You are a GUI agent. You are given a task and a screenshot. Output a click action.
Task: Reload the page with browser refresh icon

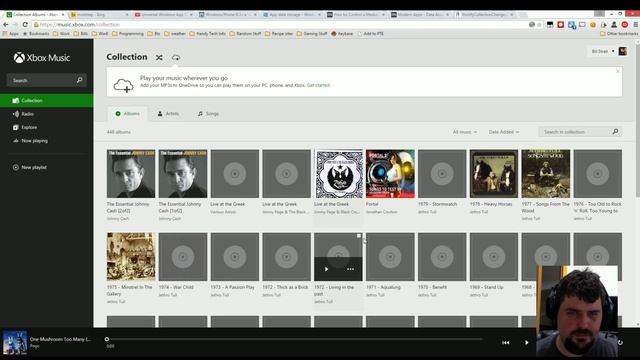click(25, 24)
